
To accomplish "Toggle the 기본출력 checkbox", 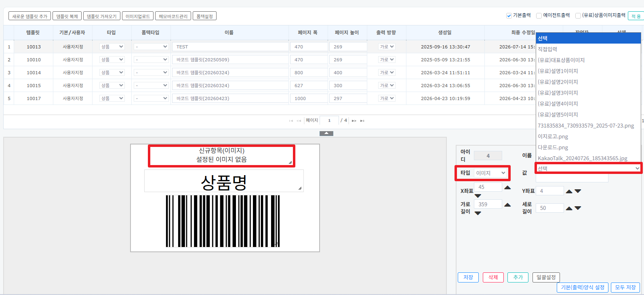I will pos(509,16).
